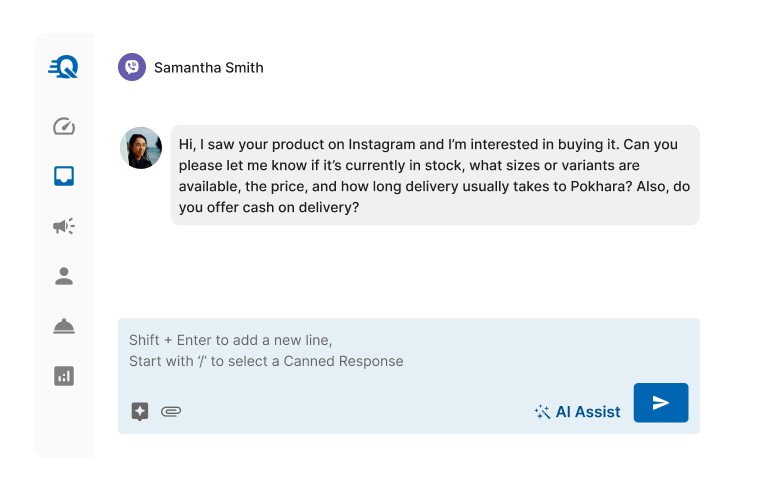Click the sparkle note icon in reply box

[140, 411]
